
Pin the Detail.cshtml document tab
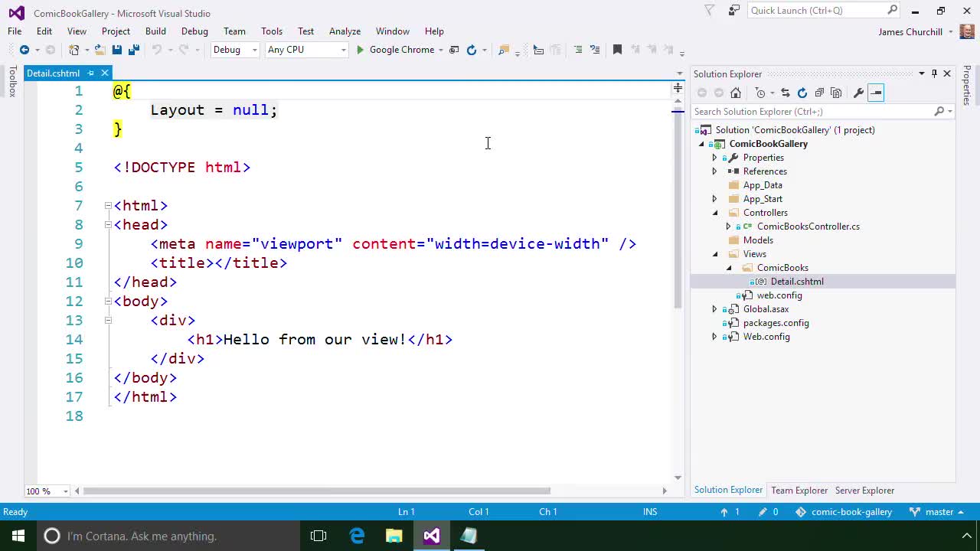tap(90, 73)
